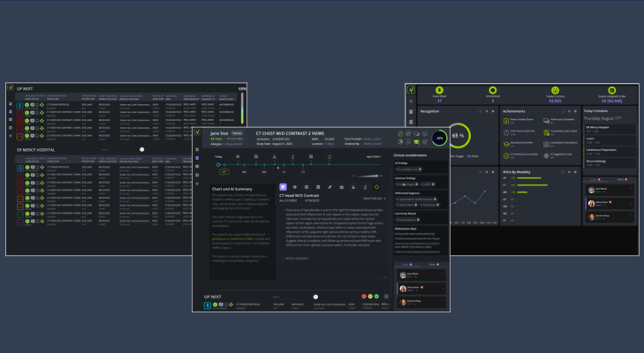Switch to the Alert tab in dashboard
Image resolution: width=644 pixels, height=353 pixels.
coord(620,177)
